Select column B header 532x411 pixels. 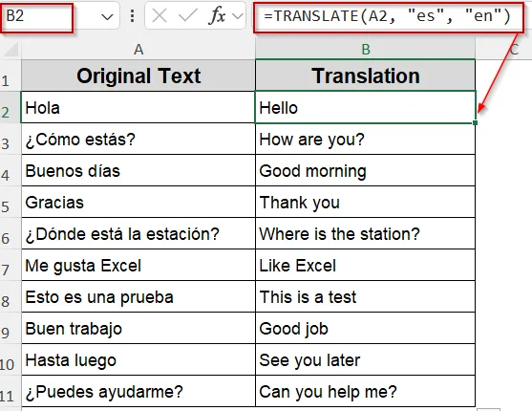coord(366,50)
